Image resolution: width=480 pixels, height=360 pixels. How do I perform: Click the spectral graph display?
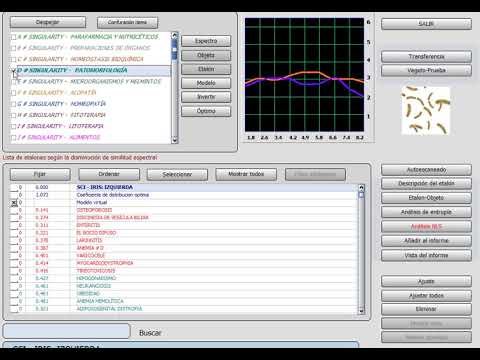[304, 75]
